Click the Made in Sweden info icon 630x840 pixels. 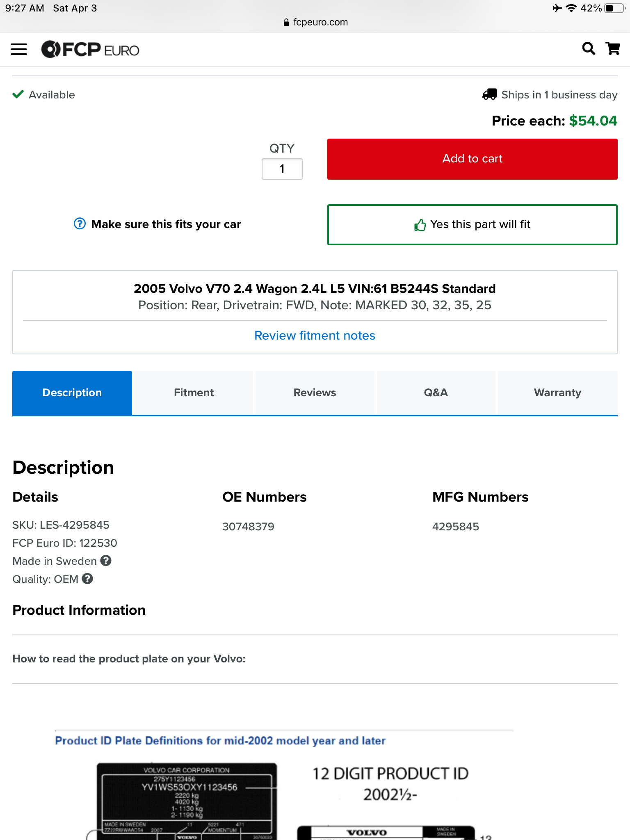(106, 561)
